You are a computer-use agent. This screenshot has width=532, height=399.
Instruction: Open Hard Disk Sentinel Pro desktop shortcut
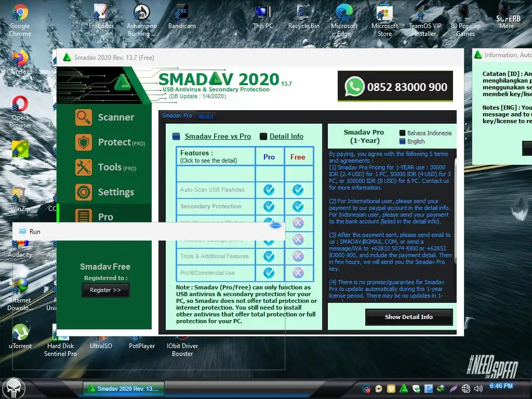click(60, 341)
